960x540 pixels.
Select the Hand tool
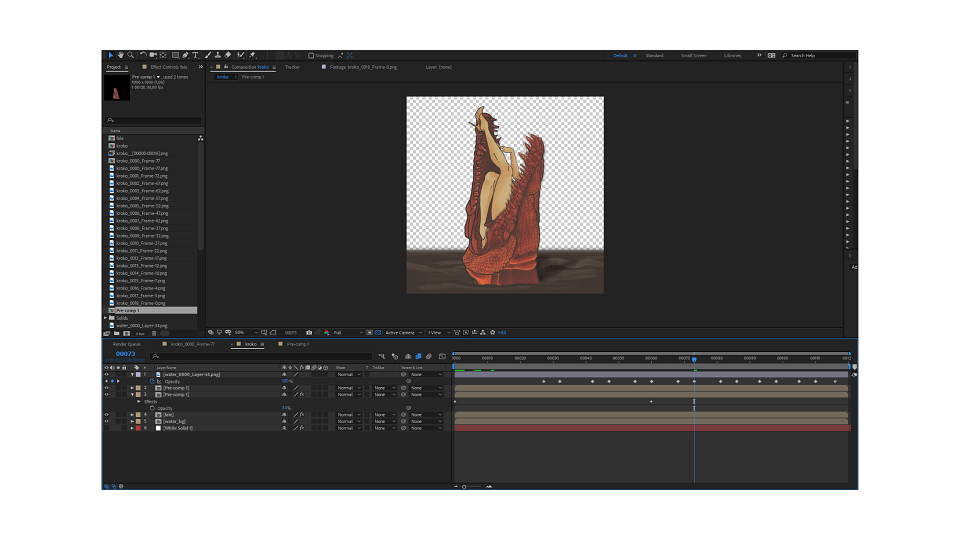coord(121,55)
